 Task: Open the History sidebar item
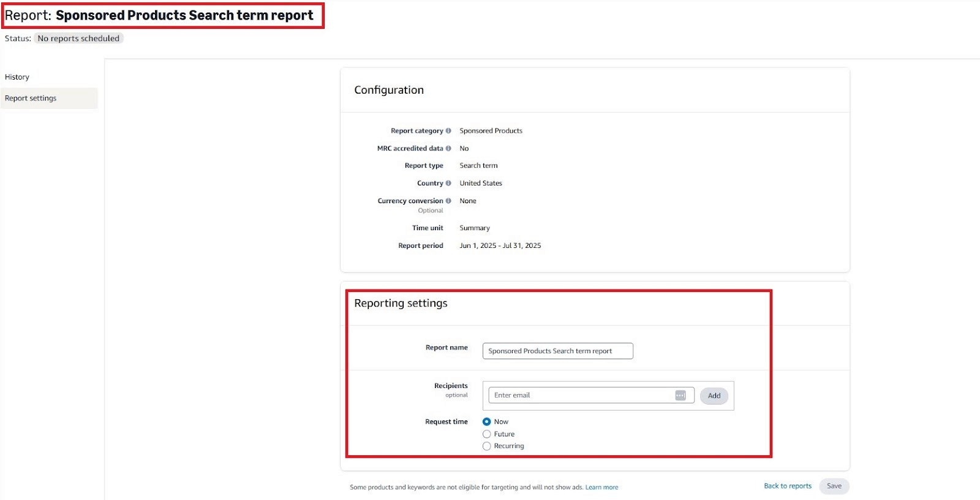click(17, 77)
